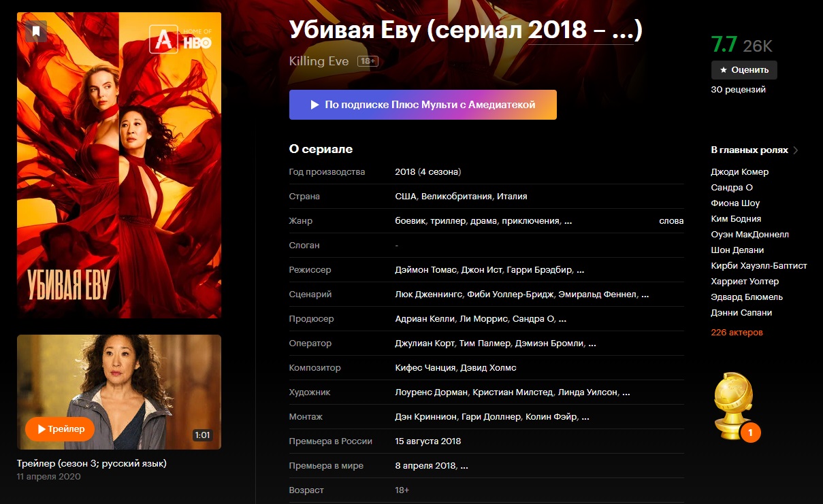Open writer Фиби Уоллер-Бридж link

[511, 295]
